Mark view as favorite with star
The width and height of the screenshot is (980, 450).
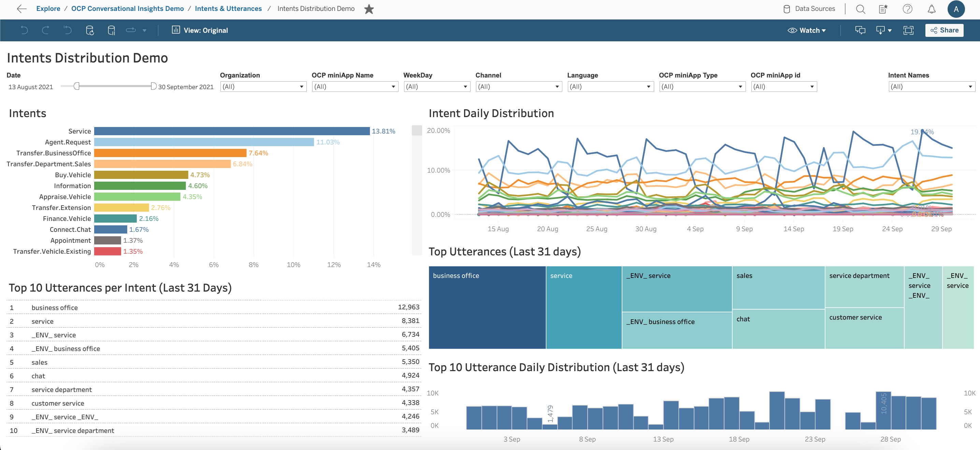(x=369, y=9)
